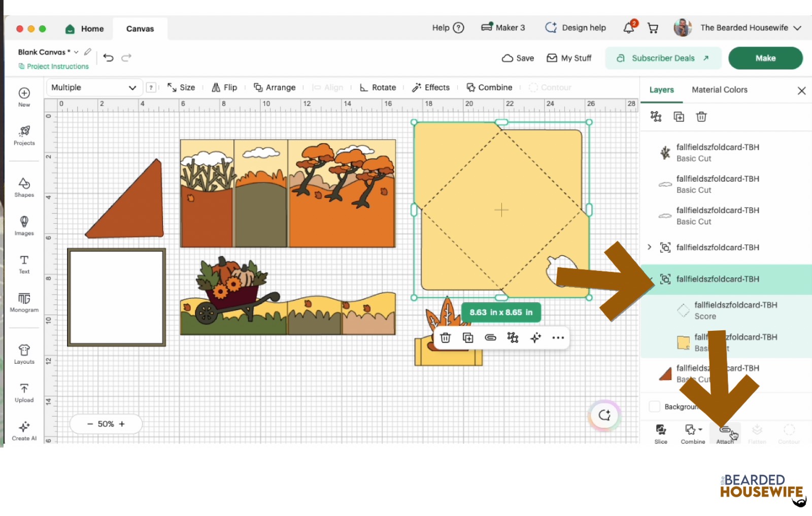Image resolution: width=812 pixels, height=516 pixels.
Task: Redo the last action
Action: 126,57
